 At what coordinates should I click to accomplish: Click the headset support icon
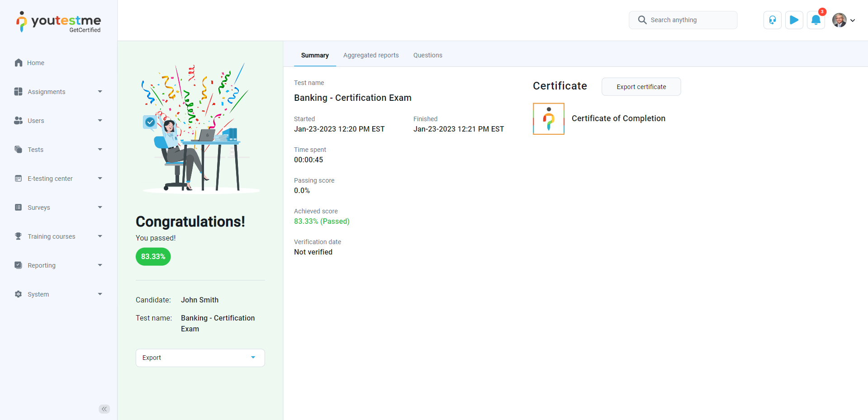772,20
